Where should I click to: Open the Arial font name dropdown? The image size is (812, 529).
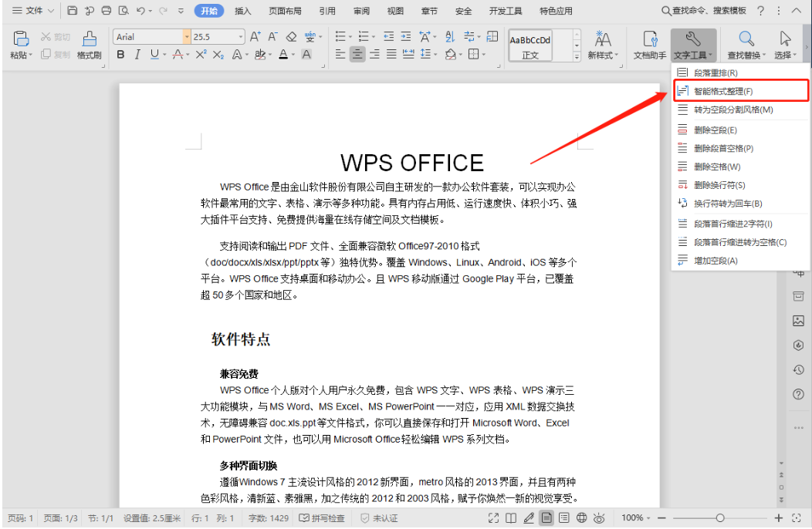coord(187,37)
